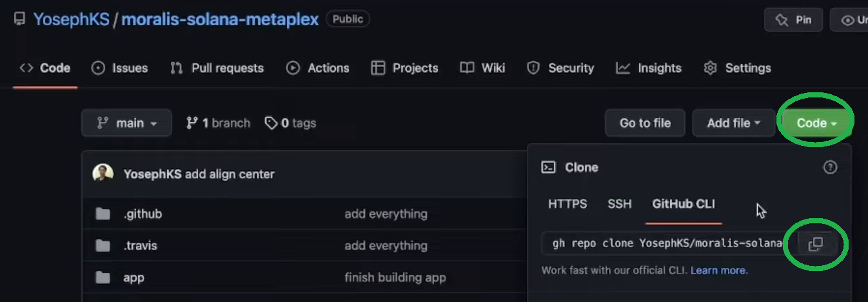Click the YosephKS avatar in commit row
868x302 pixels.
coord(103,174)
